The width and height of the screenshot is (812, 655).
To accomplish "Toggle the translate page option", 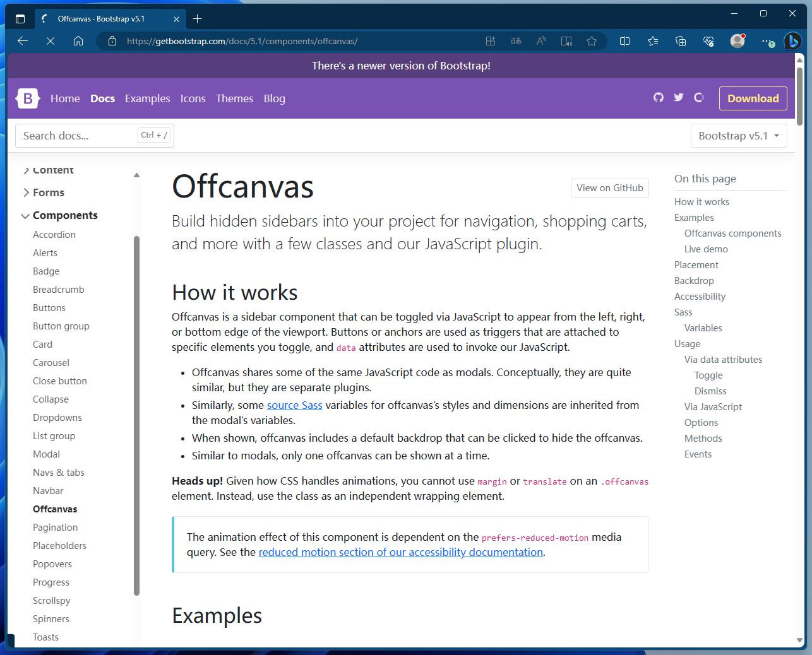I will [516, 41].
